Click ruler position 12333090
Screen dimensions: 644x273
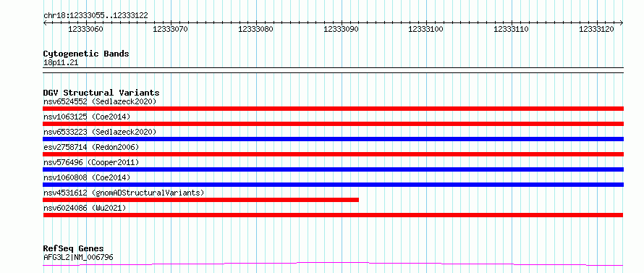(342, 29)
